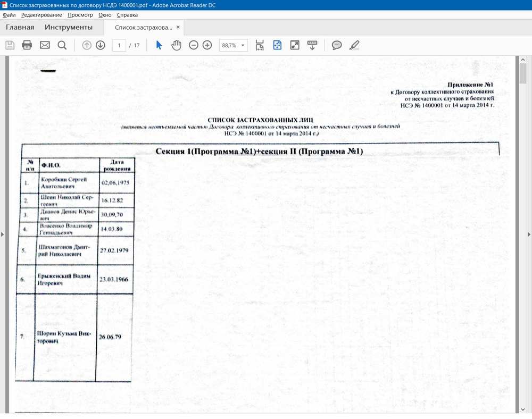Print the document using printer icon
Image resolution: width=532 pixels, height=419 pixels.
[27, 45]
